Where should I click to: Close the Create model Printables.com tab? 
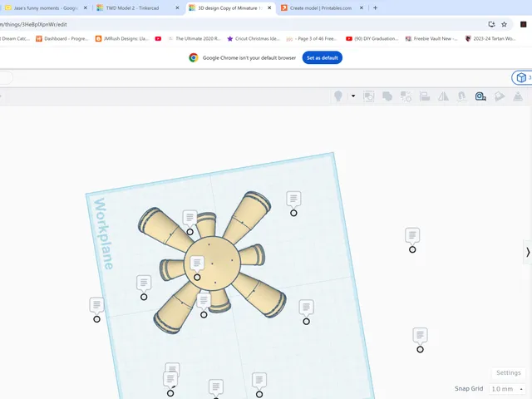click(x=362, y=7)
